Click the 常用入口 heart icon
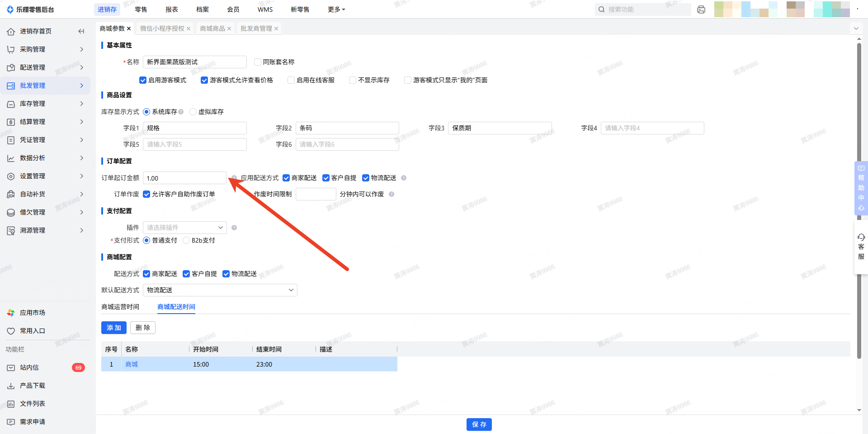 (11, 331)
